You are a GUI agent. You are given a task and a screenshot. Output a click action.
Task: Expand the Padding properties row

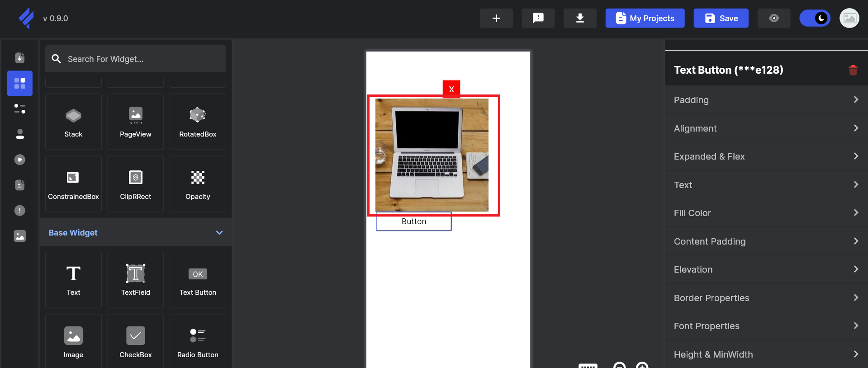tap(766, 100)
